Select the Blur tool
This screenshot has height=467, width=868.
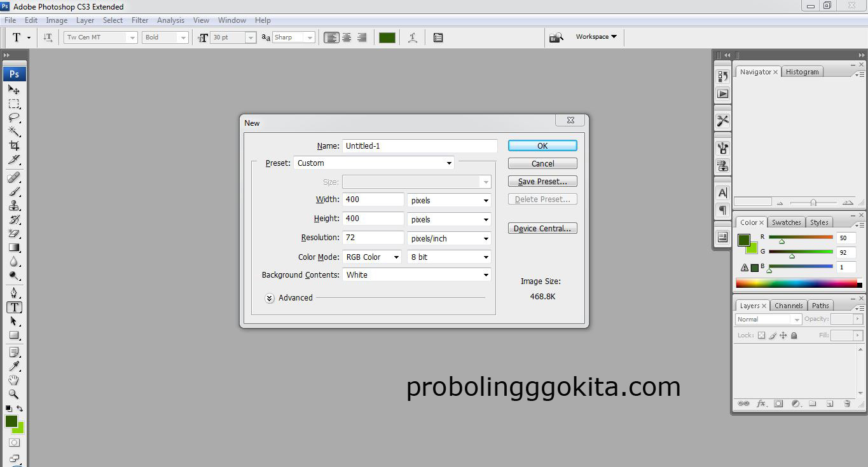point(14,261)
